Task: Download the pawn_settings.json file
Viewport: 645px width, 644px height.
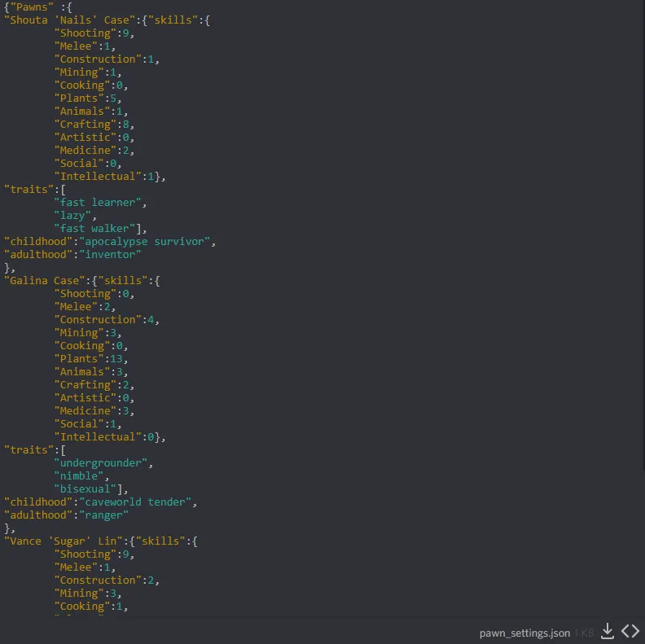Action: (608, 632)
